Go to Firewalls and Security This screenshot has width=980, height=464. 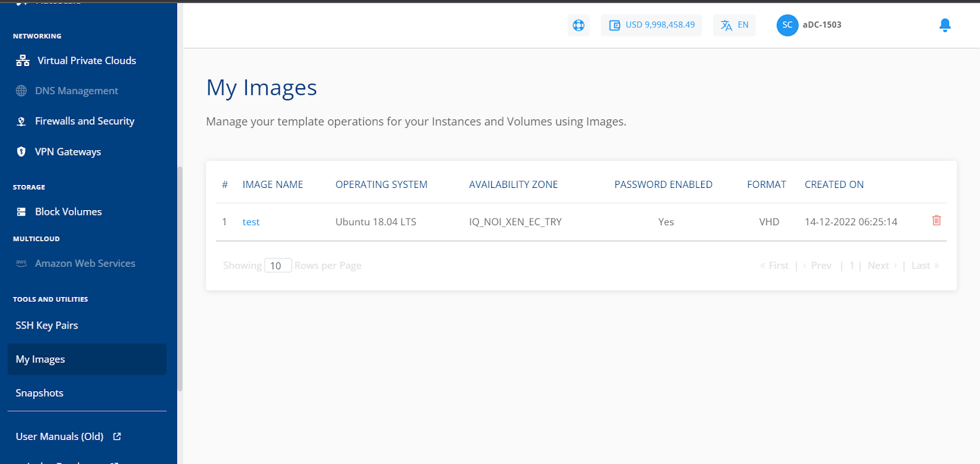[85, 121]
